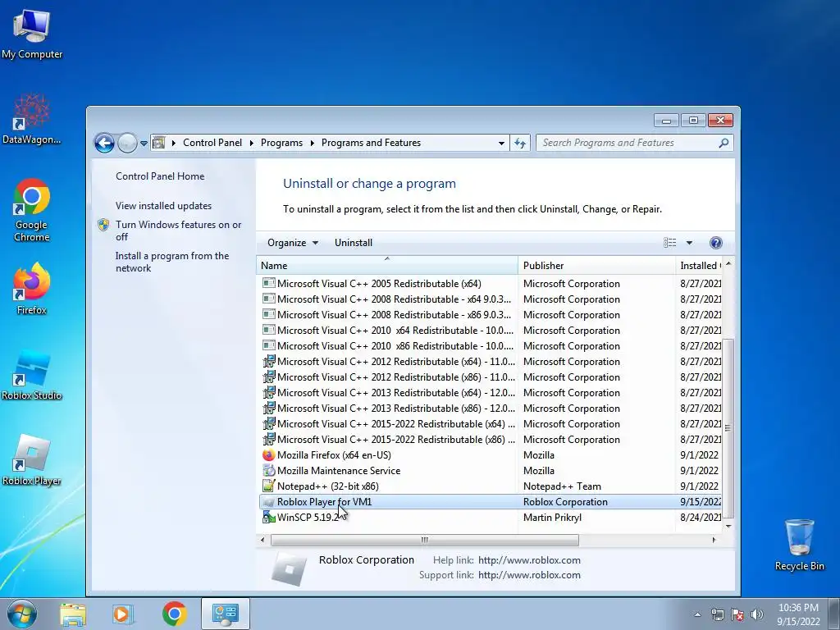Click the search magnifier icon
The width and height of the screenshot is (840, 630).
[x=724, y=143]
